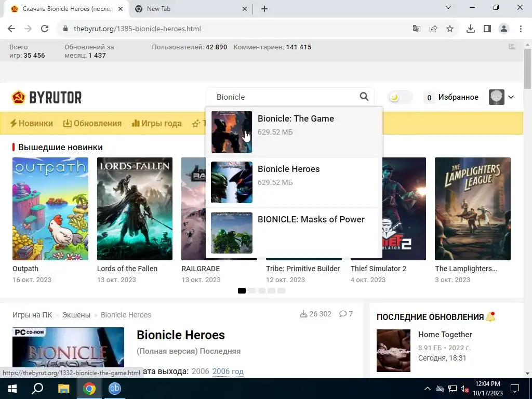Go back with browser back arrow
This screenshot has width=532, height=399.
pyautogui.click(x=11, y=29)
